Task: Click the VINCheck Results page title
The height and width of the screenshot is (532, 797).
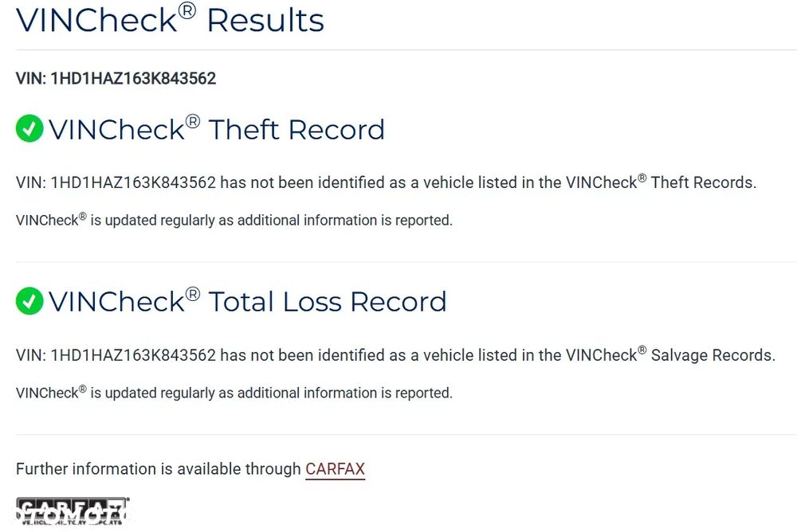Action: [170, 21]
